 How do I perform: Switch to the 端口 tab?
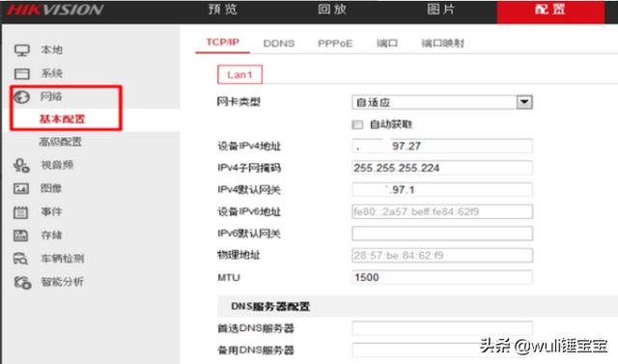point(387,42)
